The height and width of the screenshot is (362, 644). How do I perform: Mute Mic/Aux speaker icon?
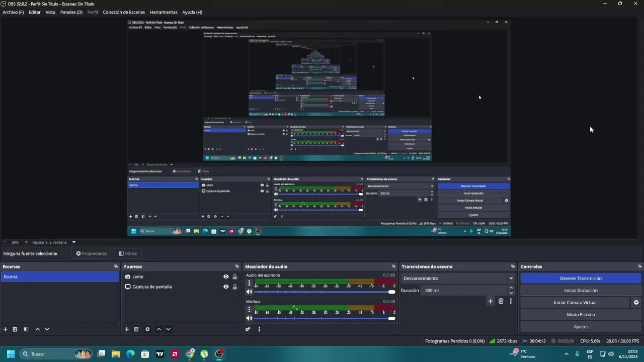[x=249, y=318]
